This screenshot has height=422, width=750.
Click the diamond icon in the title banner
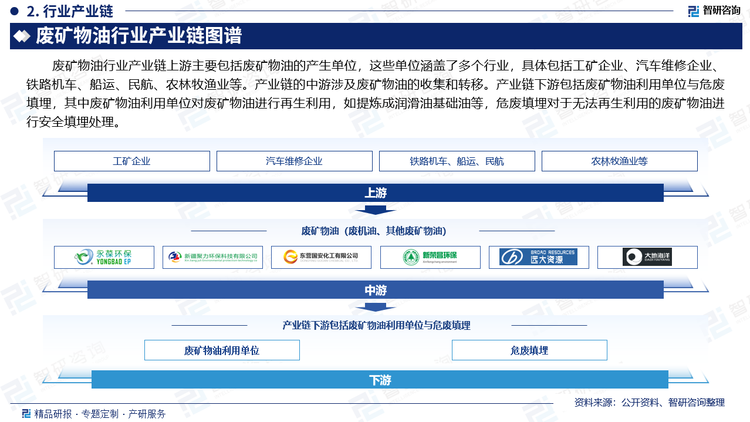[x=22, y=36]
